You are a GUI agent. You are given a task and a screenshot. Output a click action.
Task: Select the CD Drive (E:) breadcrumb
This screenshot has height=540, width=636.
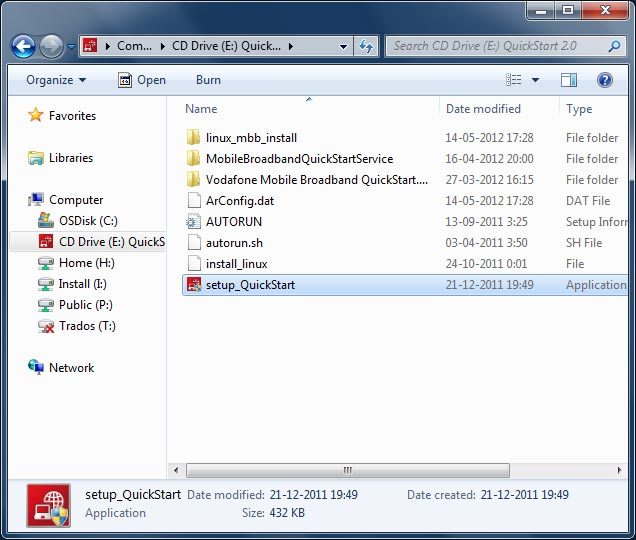click(226, 46)
